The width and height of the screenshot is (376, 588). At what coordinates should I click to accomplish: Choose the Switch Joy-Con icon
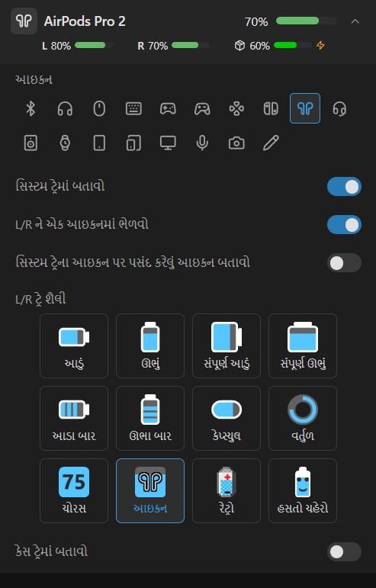point(271,109)
